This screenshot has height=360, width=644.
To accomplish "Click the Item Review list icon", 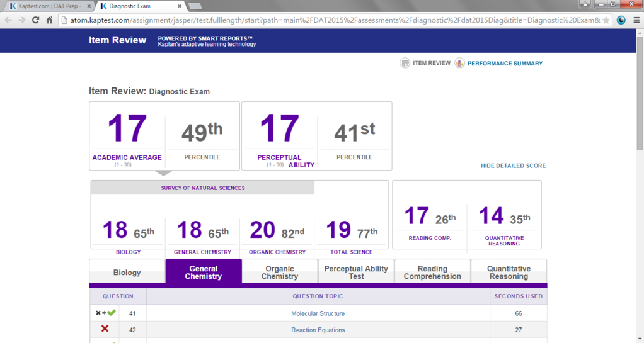I will click(405, 63).
